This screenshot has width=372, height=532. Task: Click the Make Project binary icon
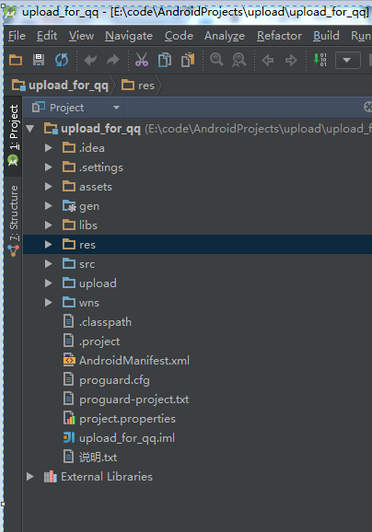point(320,60)
